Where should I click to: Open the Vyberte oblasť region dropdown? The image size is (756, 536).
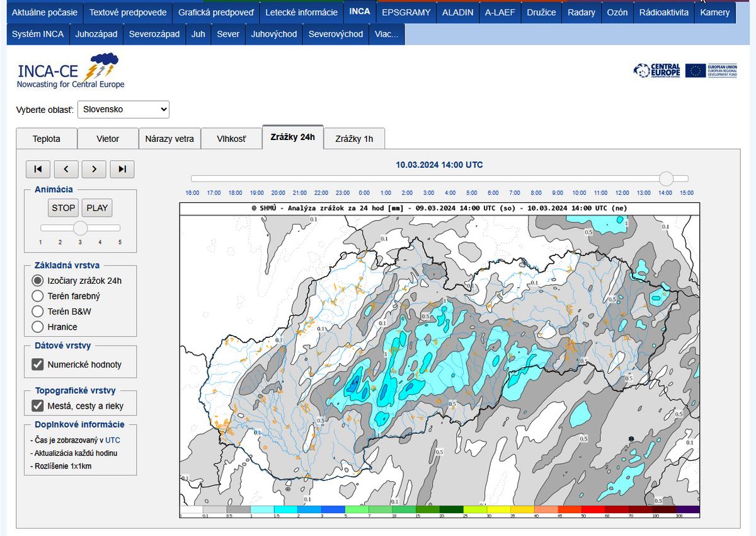click(x=123, y=110)
